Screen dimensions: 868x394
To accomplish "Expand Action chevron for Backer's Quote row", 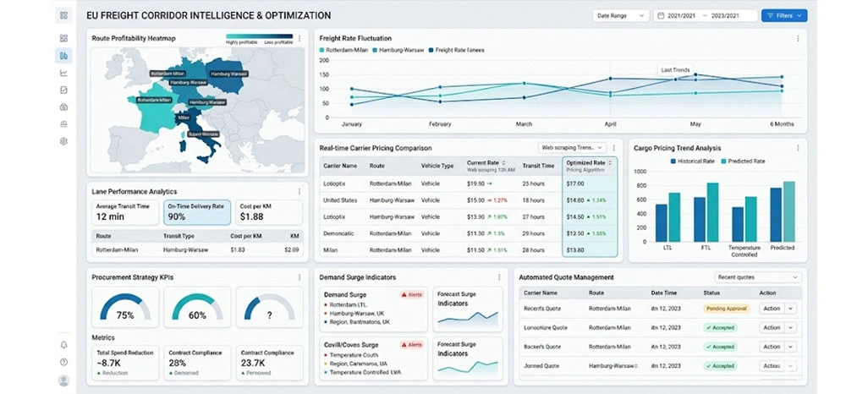I will 790,347.
